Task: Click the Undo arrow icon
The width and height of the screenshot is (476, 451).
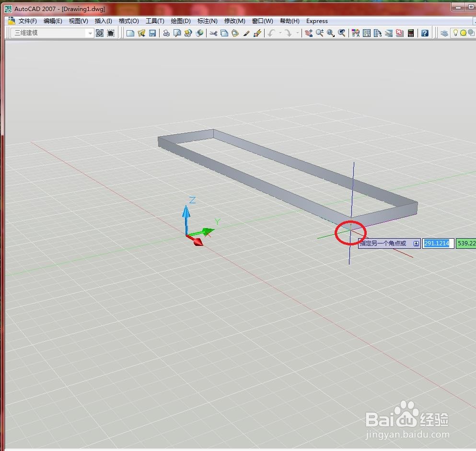Action: click(x=272, y=33)
